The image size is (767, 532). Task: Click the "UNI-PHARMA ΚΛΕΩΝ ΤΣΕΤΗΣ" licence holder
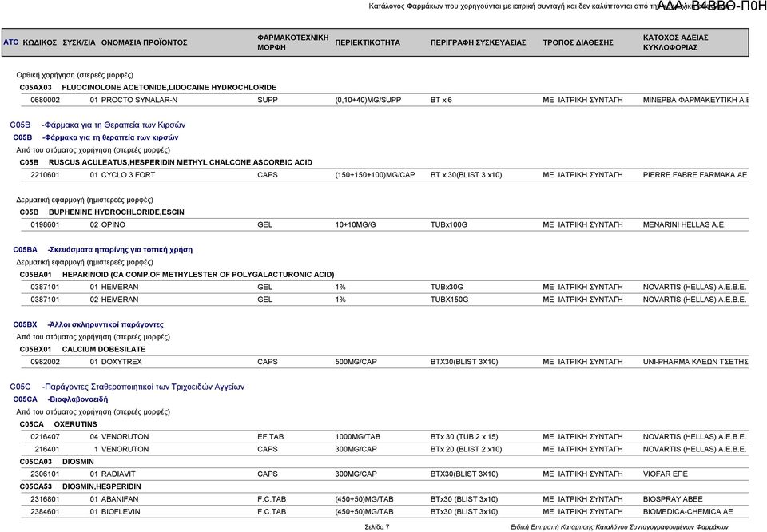pyautogui.click(x=695, y=362)
